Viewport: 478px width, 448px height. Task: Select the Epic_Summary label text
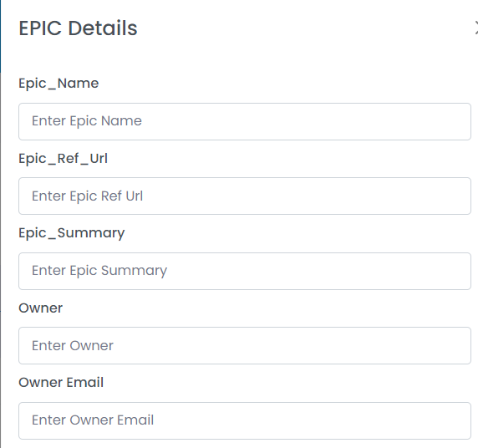click(x=72, y=233)
